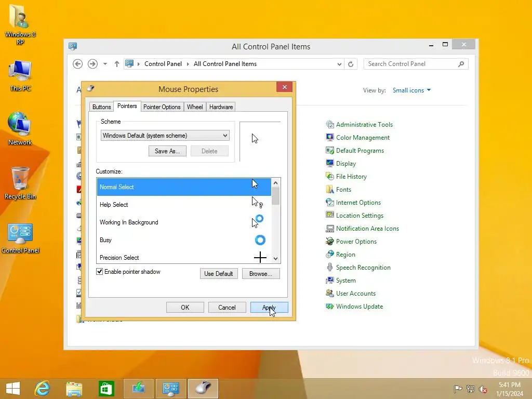
Task: Refresh the Control Panel view
Action: pyautogui.click(x=351, y=64)
